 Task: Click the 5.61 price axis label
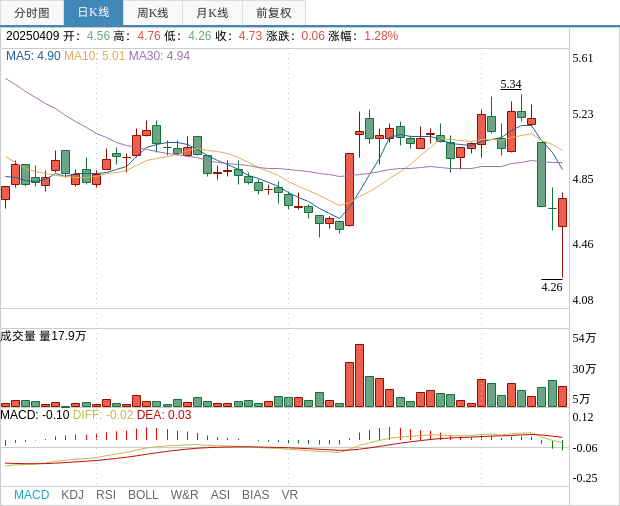click(583, 58)
